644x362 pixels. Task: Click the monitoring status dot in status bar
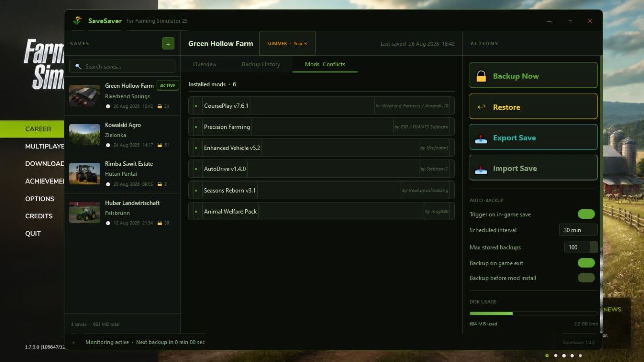74,342
